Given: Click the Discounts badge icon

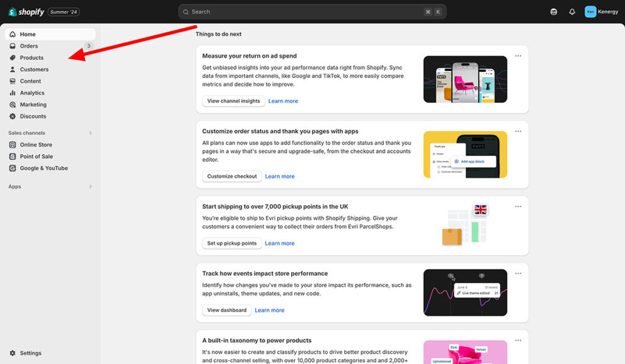Looking at the screenshot, I should (13, 116).
